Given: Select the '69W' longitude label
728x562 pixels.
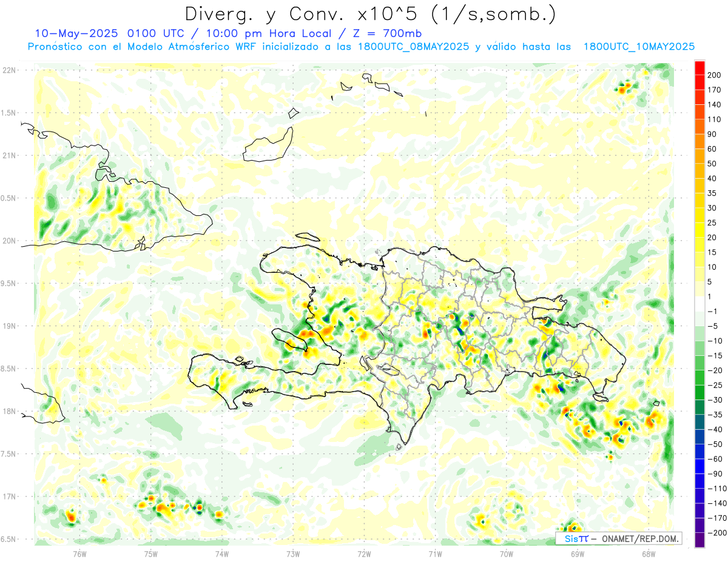Looking at the screenshot, I should (x=578, y=554).
